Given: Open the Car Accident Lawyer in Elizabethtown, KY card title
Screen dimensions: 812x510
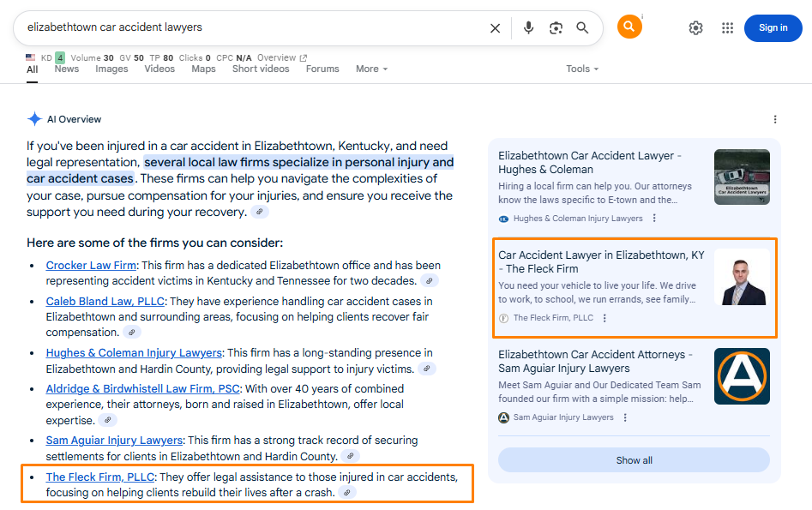Looking at the screenshot, I should click(601, 262).
